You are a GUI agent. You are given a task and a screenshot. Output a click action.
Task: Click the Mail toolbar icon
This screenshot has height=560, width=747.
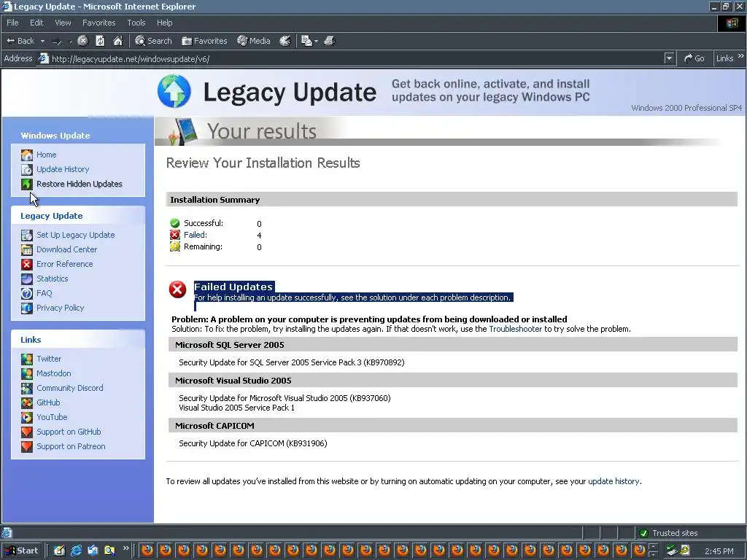click(x=307, y=41)
